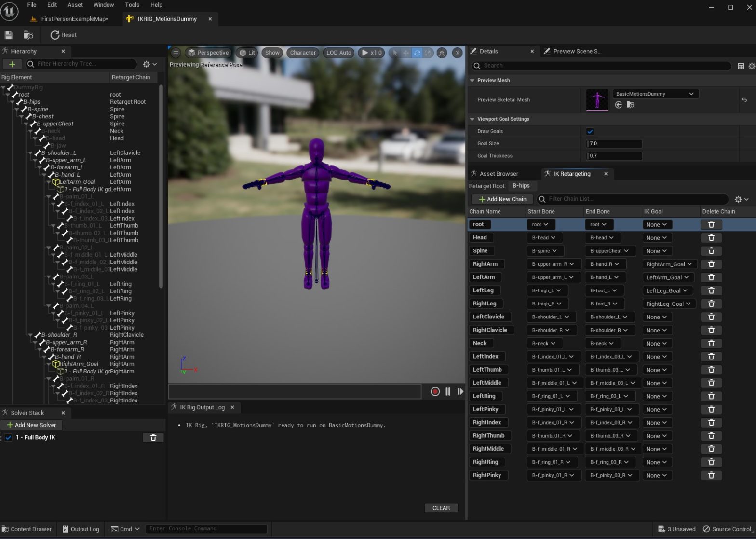This screenshot has height=539, width=756.
Task: Collapse the Viewport Goal Settings section
Action: 472,119
